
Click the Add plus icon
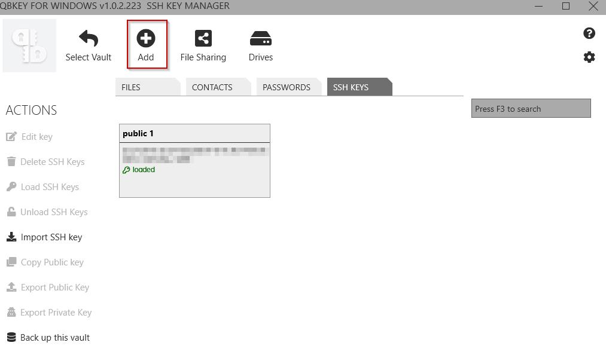coord(146,38)
